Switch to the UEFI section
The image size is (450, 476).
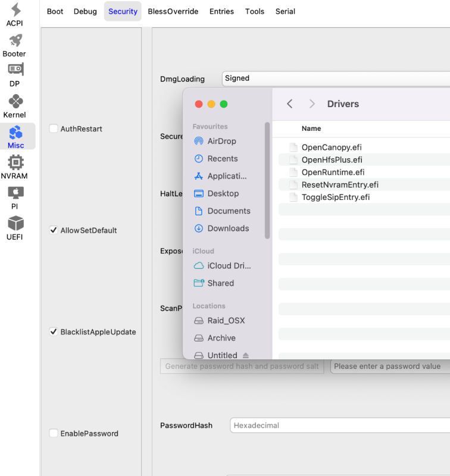(14, 228)
